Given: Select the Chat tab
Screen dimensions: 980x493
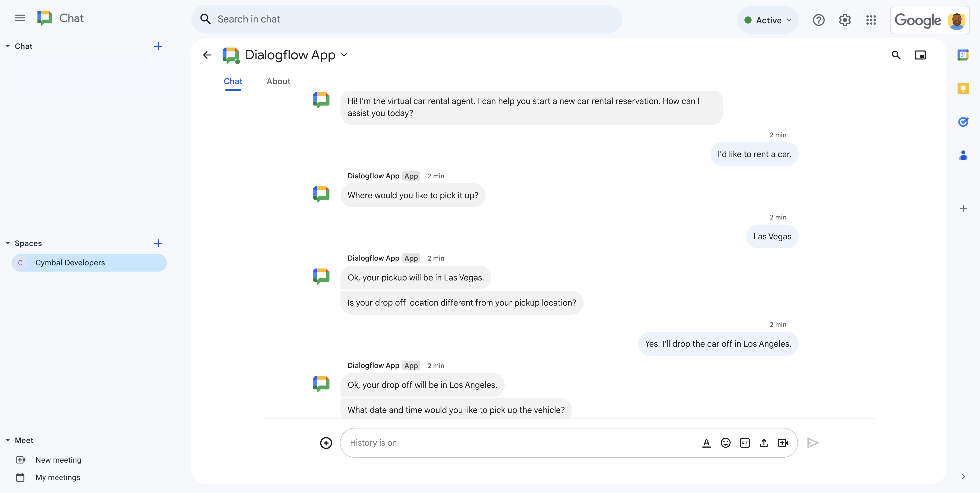Looking at the screenshot, I should point(233,81).
